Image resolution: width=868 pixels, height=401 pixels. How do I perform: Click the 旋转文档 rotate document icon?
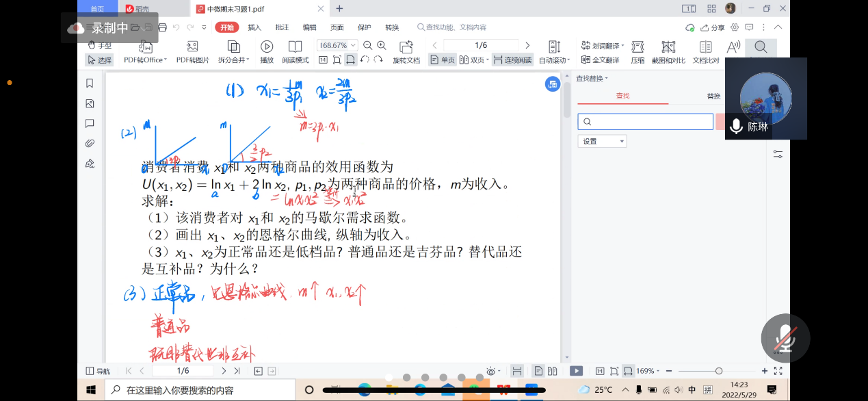[x=406, y=47]
